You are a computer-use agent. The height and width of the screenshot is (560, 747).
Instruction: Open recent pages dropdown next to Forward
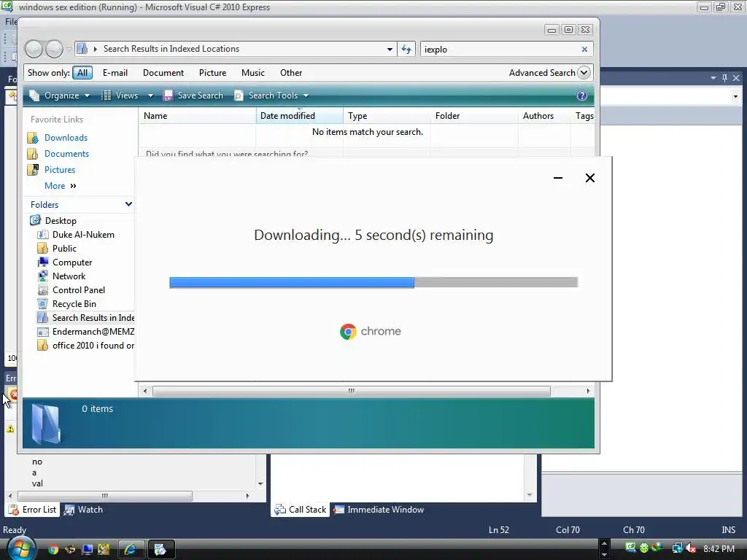point(69,49)
